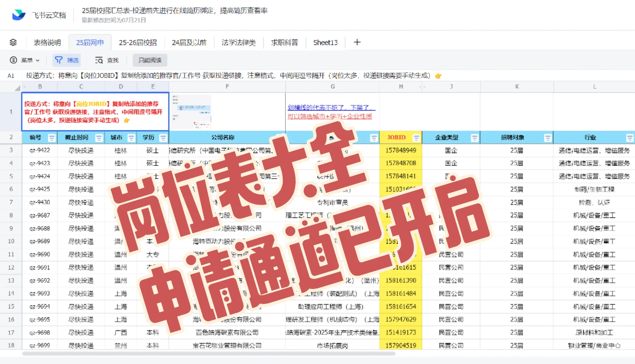This screenshot has width=635, height=364.
Task: Switch to the 求职科普 tab
Action: pyautogui.click(x=284, y=42)
